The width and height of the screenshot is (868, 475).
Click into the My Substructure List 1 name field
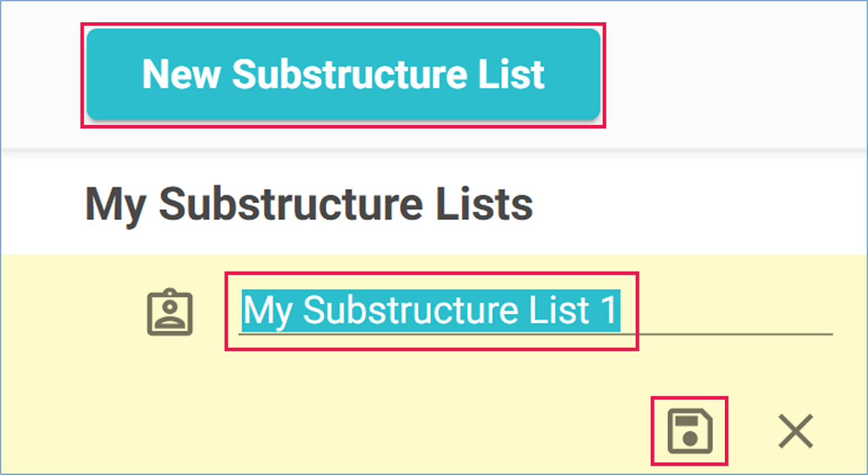tap(536, 311)
